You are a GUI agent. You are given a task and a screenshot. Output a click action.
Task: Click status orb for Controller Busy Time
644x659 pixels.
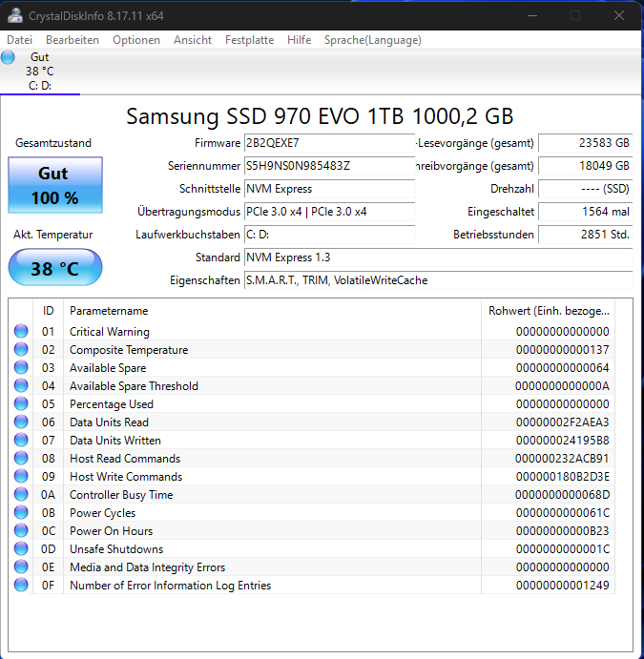(x=21, y=494)
